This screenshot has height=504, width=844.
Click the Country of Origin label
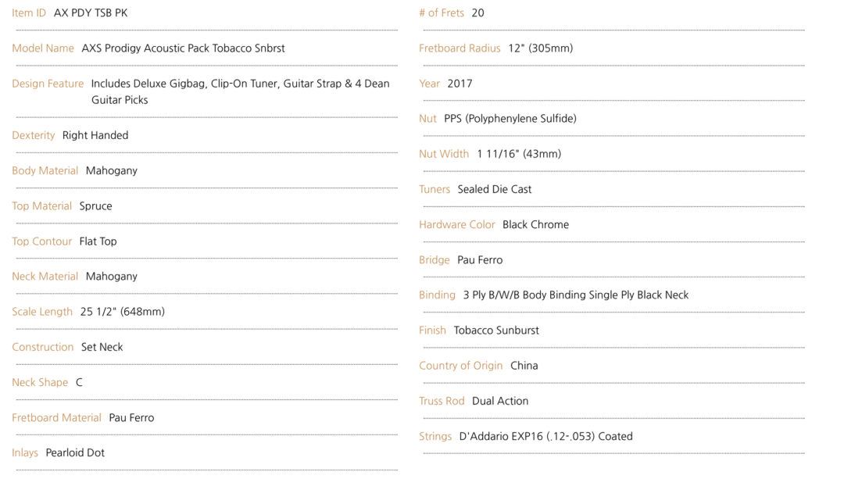[461, 366]
